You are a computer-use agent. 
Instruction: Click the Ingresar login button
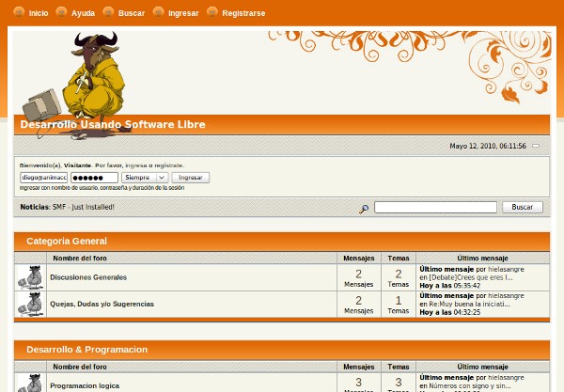191,178
